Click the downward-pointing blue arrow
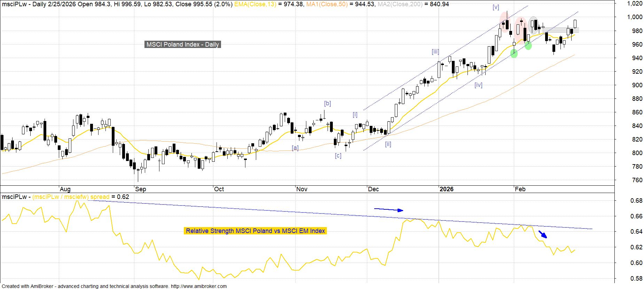Screen dimensions: 644x289 [543, 234]
